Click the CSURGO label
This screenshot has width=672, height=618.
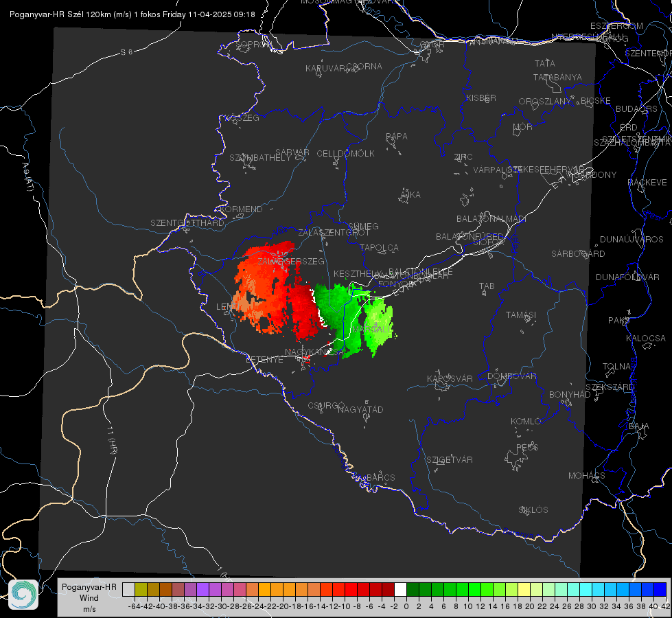pyautogui.click(x=326, y=405)
